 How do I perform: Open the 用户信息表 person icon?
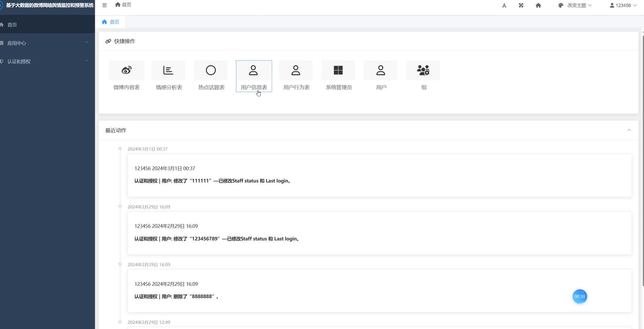[x=253, y=70]
